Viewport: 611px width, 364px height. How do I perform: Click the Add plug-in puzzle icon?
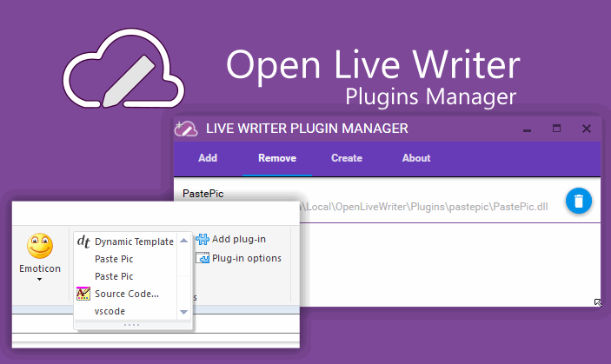tap(203, 239)
